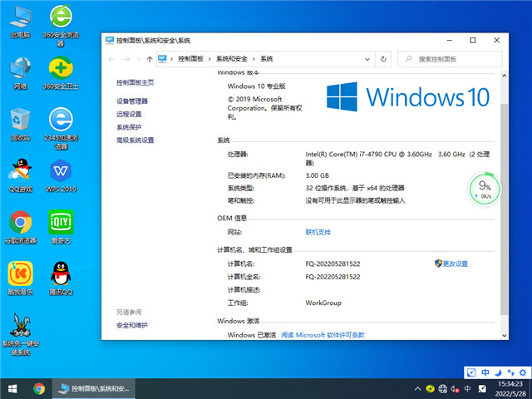Screen dimensions: 532x399
Task: Open 控制面板主页 link
Action: pos(135,82)
